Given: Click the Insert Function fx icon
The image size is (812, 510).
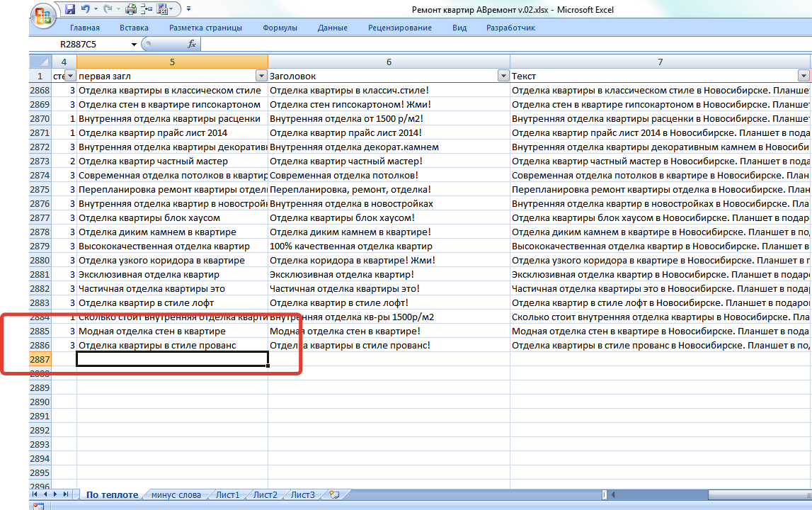Looking at the screenshot, I should [192, 45].
